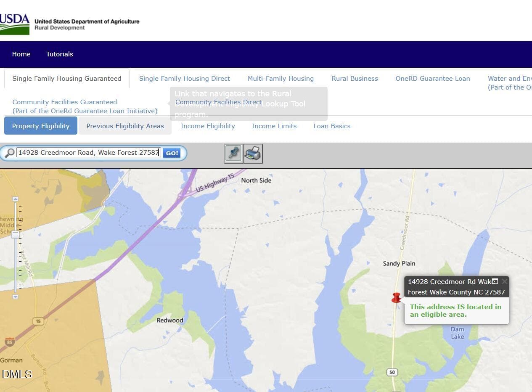
Task: Click the magnifying glass search icon
Action: coord(9,153)
